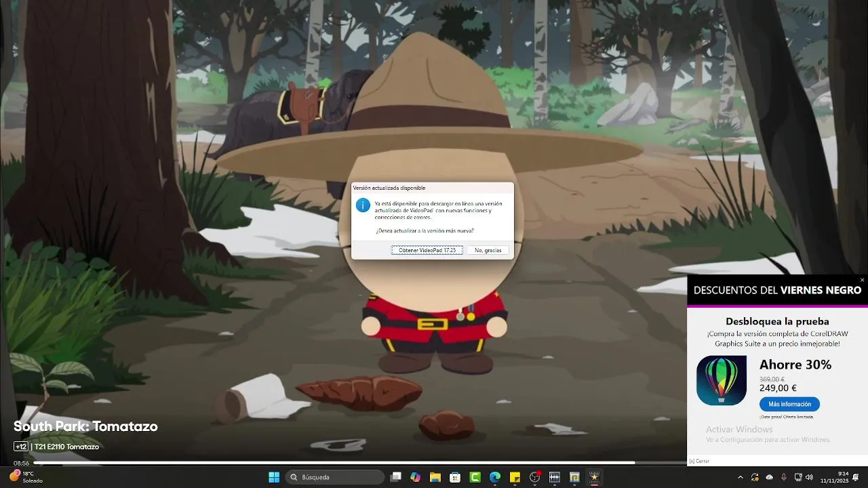Click the [x] Cerrar link in the ad
Screen dimensions: 868x488
click(x=699, y=461)
